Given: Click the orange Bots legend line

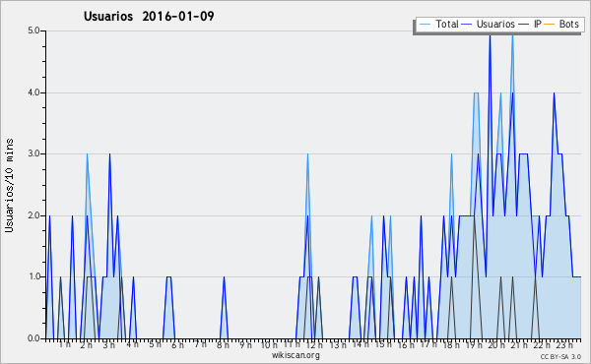Looking at the screenshot, I should (x=550, y=25).
